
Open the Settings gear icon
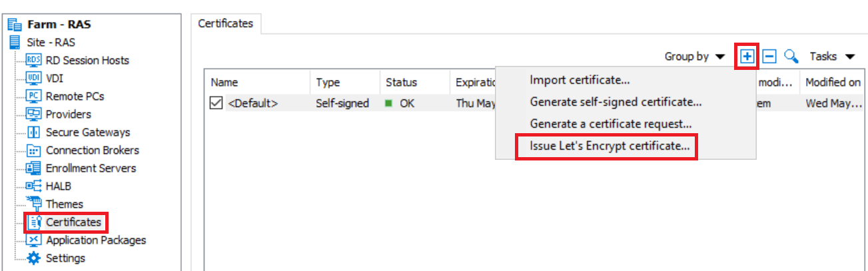[x=34, y=258]
